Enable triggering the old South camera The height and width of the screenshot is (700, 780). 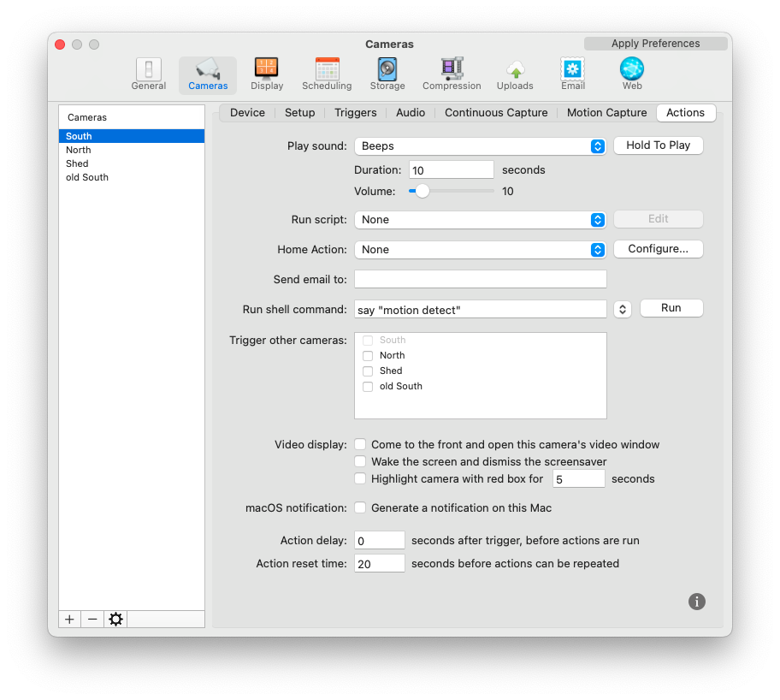pyautogui.click(x=368, y=386)
